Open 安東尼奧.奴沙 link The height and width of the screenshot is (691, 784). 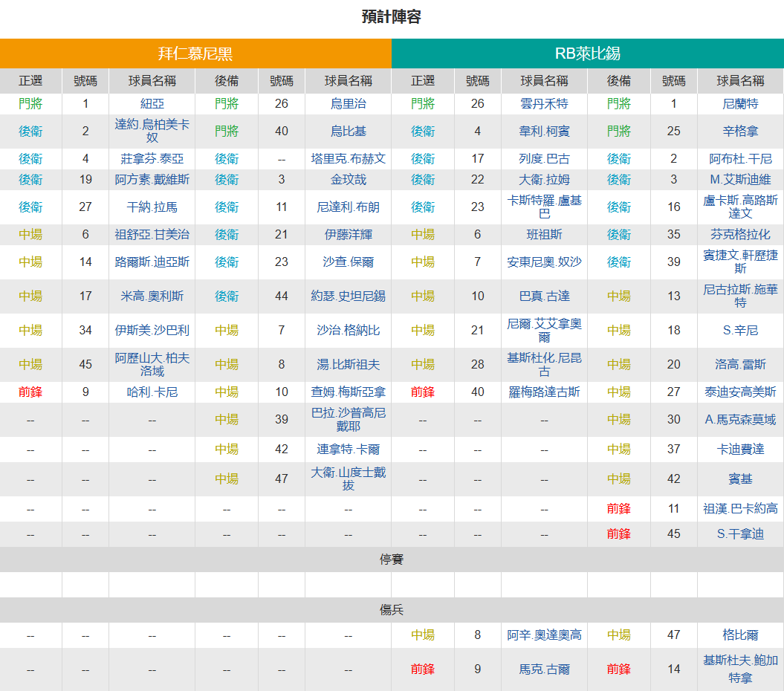(x=545, y=262)
